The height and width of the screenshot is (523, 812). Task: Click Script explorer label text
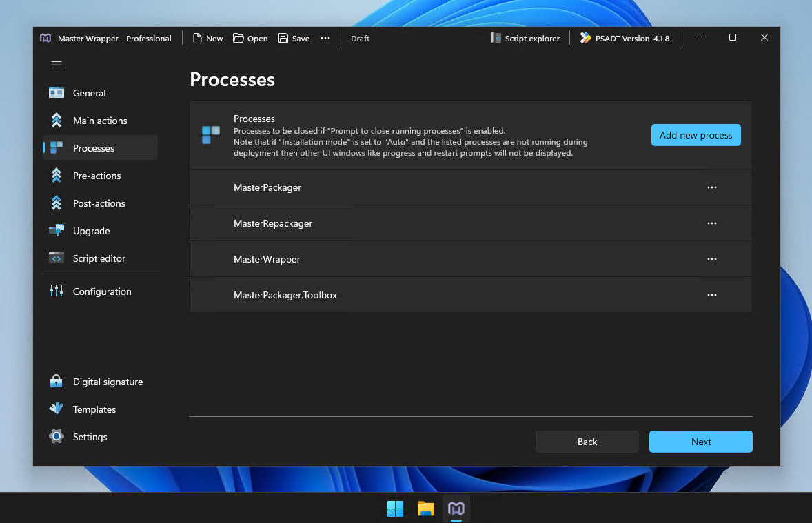tap(532, 39)
